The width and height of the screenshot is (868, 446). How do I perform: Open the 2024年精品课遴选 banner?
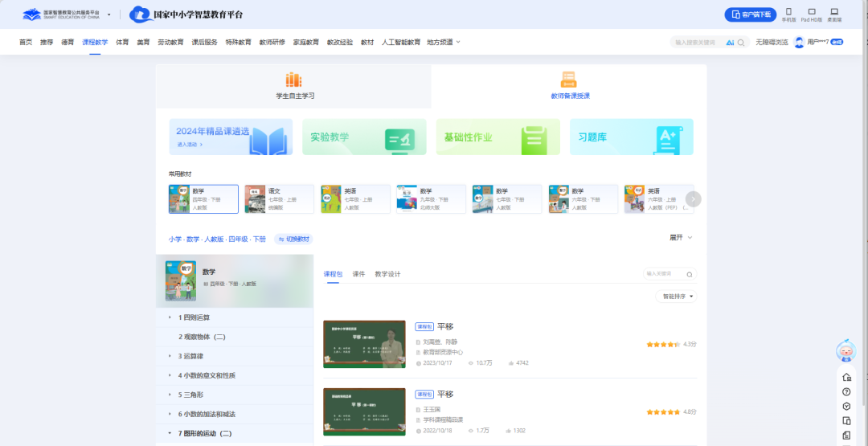(x=231, y=137)
